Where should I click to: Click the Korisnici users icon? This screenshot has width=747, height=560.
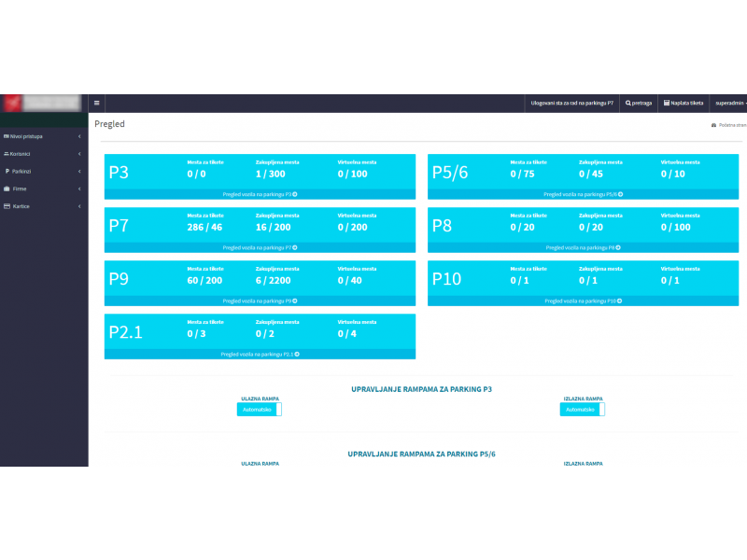7,154
